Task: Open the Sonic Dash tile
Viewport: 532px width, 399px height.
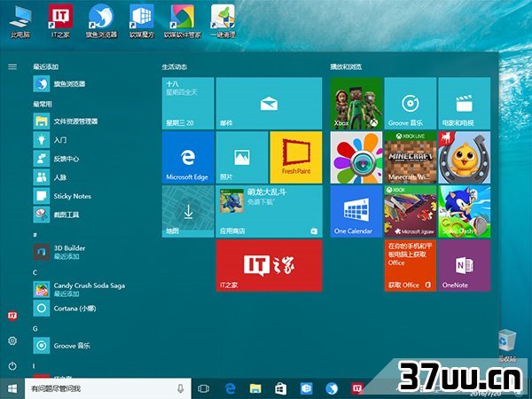Action: click(464, 211)
